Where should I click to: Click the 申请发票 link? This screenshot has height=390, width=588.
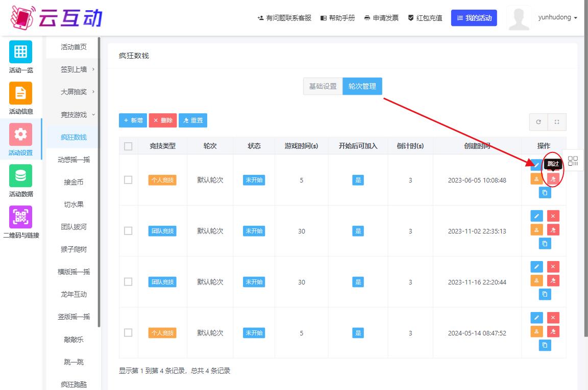pyautogui.click(x=381, y=18)
